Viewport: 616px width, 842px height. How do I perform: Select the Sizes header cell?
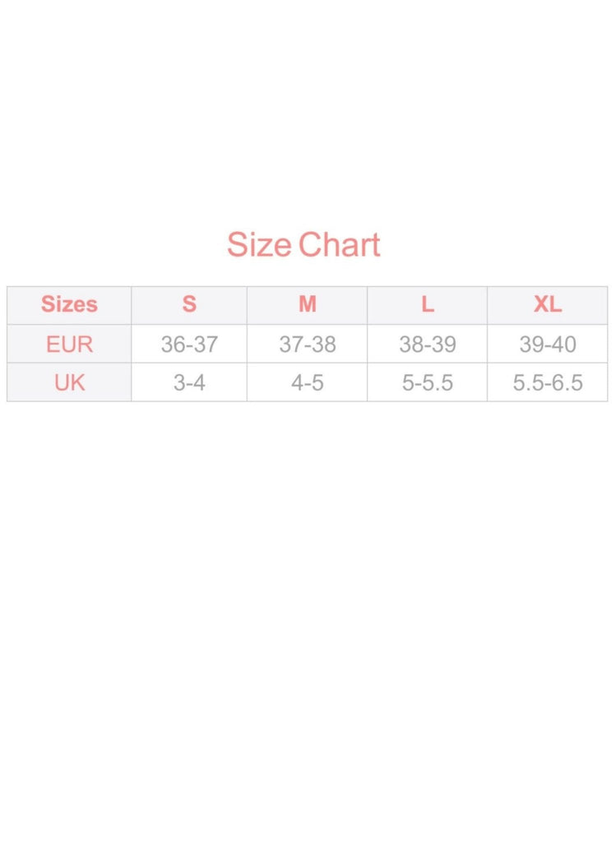coord(69,304)
